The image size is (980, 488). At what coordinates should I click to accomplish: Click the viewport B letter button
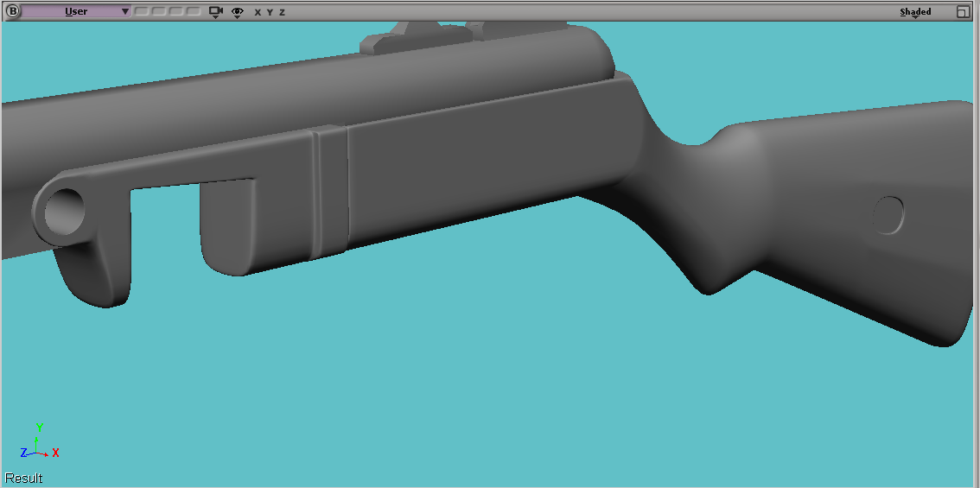pos(12,11)
